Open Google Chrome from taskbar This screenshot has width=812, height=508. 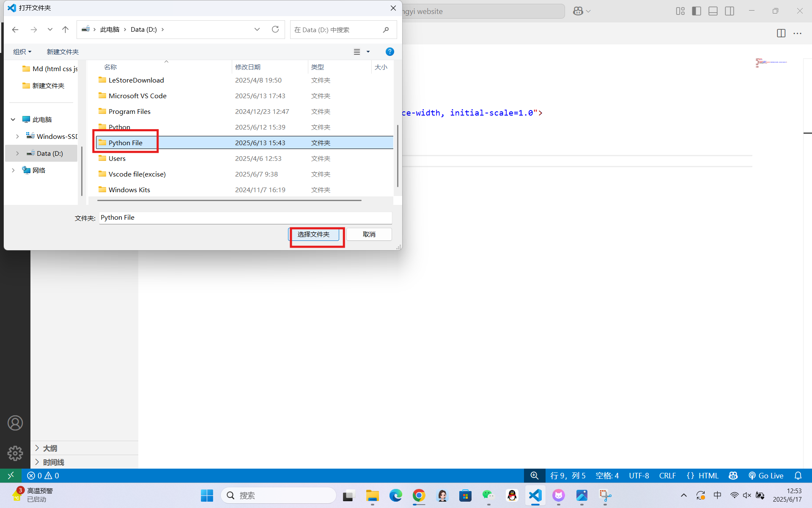click(x=419, y=495)
